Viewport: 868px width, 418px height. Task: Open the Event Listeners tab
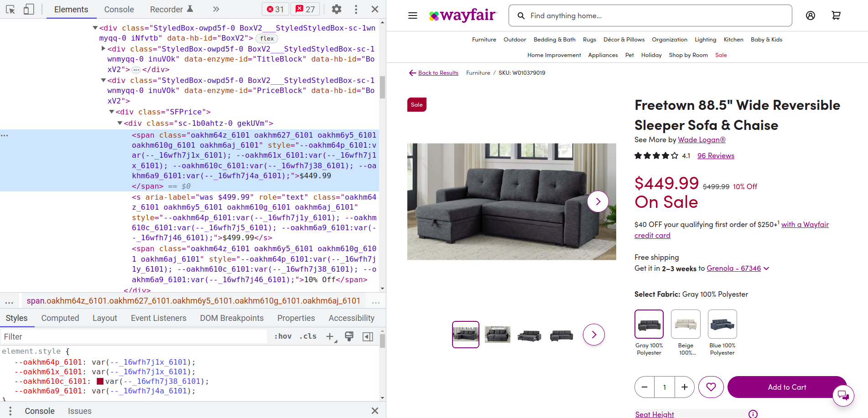tap(159, 318)
